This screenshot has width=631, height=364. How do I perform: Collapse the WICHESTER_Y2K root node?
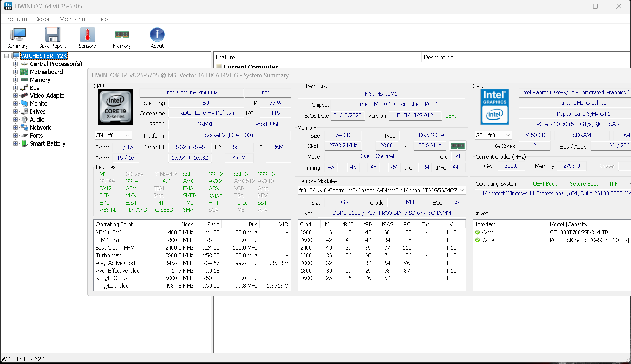(x=6, y=56)
